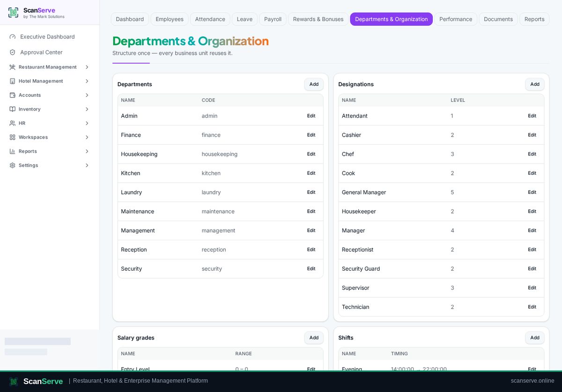Click the ScanServe footer logo icon
This screenshot has height=392, width=562.
point(14,381)
